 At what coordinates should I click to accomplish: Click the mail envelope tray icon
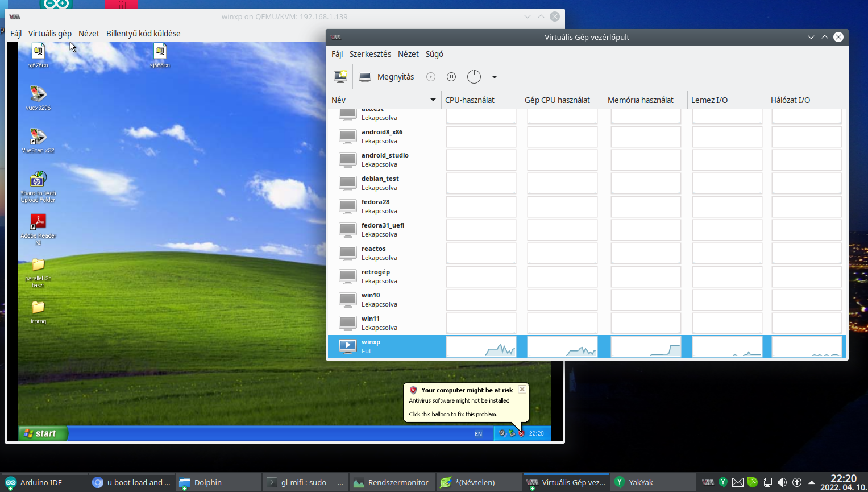[738, 482]
